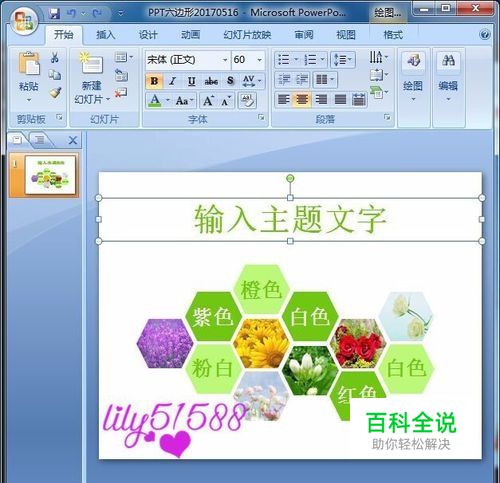Open the slide layout dropdown
The image size is (500, 483).
124,58
